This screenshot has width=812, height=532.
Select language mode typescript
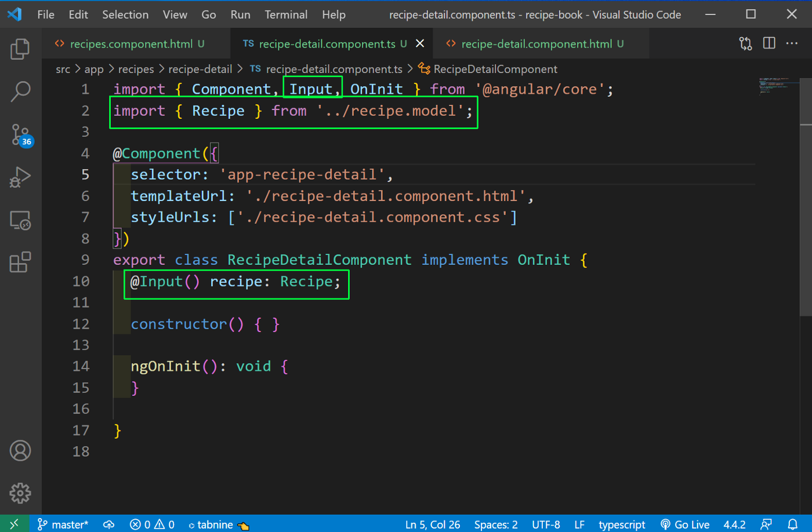coord(622,524)
